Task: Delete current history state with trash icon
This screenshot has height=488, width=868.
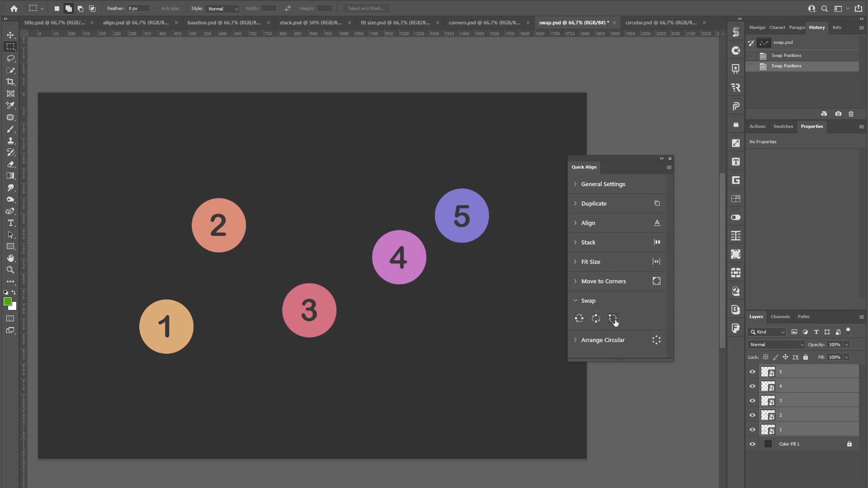Action: click(851, 114)
